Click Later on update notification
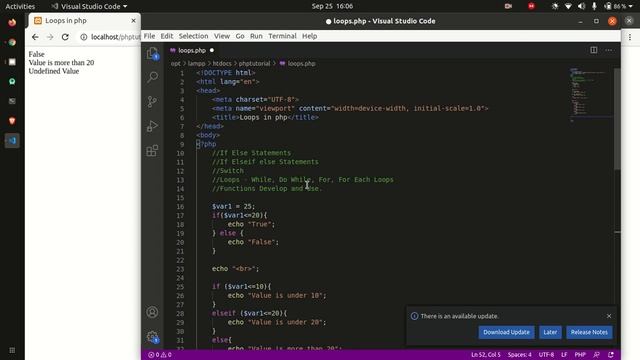Screen dimensions: 640x360 (550, 332)
